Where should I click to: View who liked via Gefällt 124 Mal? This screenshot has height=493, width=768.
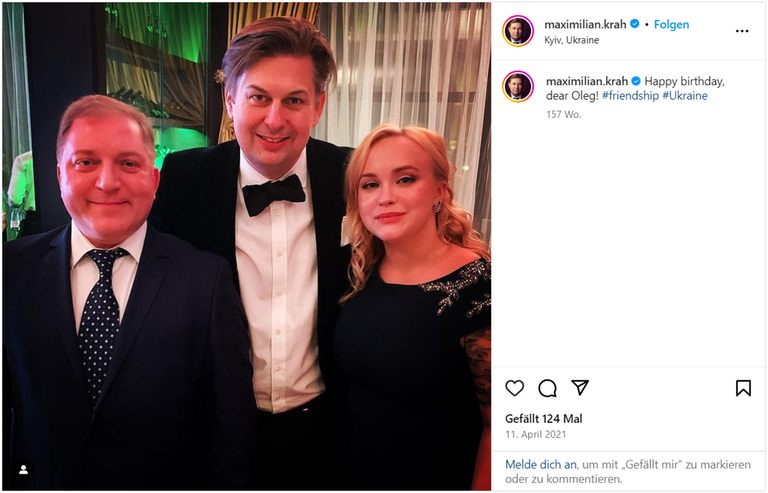(x=543, y=418)
